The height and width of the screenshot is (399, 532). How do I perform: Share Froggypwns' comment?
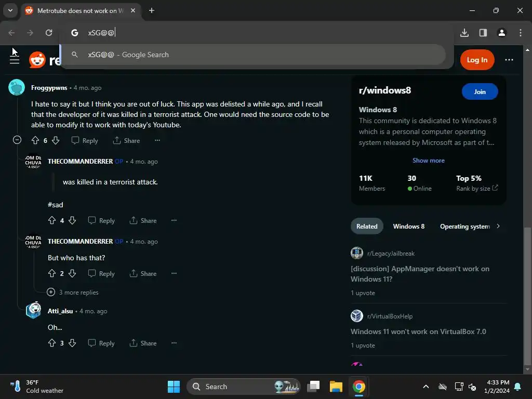click(127, 140)
